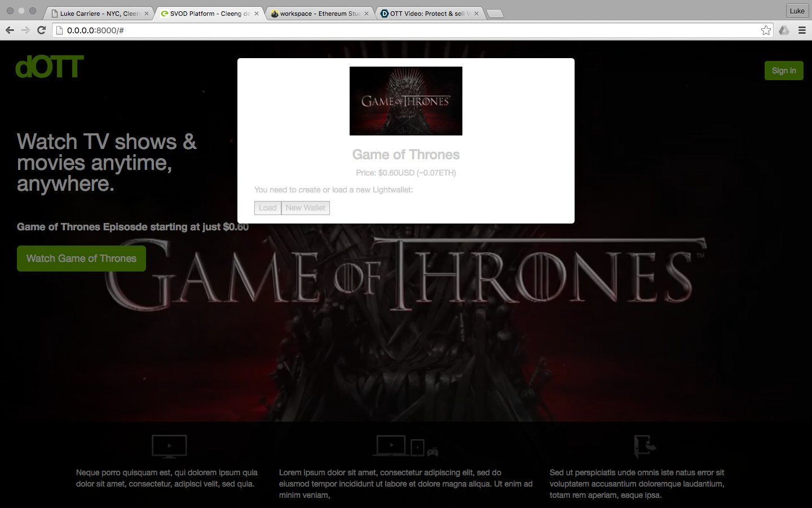Click the New Wallet button

click(306, 208)
